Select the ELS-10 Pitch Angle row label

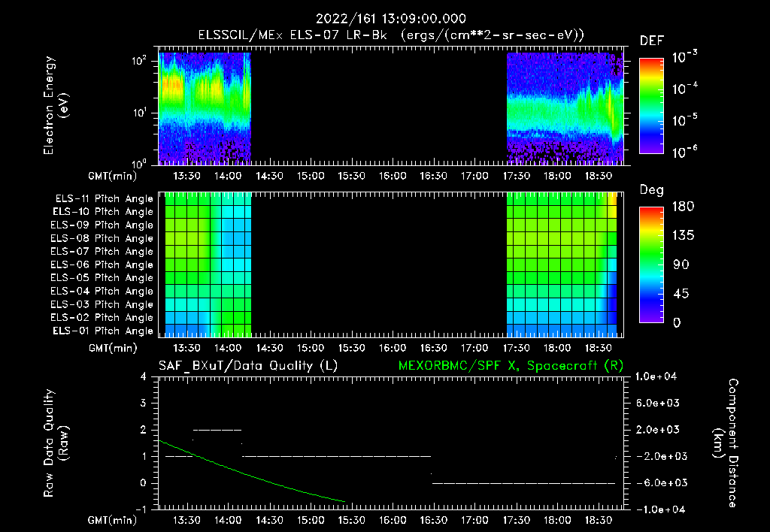click(103, 212)
